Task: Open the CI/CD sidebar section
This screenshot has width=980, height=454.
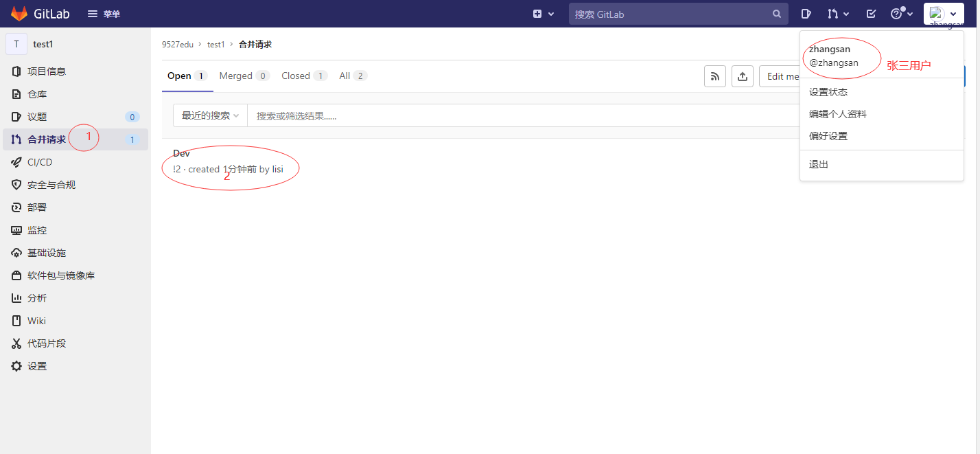Action: pos(75,162)
